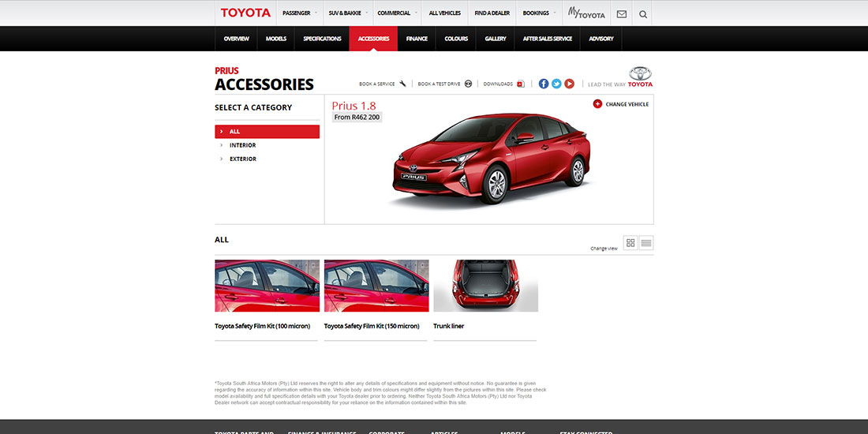This screenshot has width=868, height=434.
Task: Open Safety Film Kit 150 micron thumbnail
Action: coord(376,286)
